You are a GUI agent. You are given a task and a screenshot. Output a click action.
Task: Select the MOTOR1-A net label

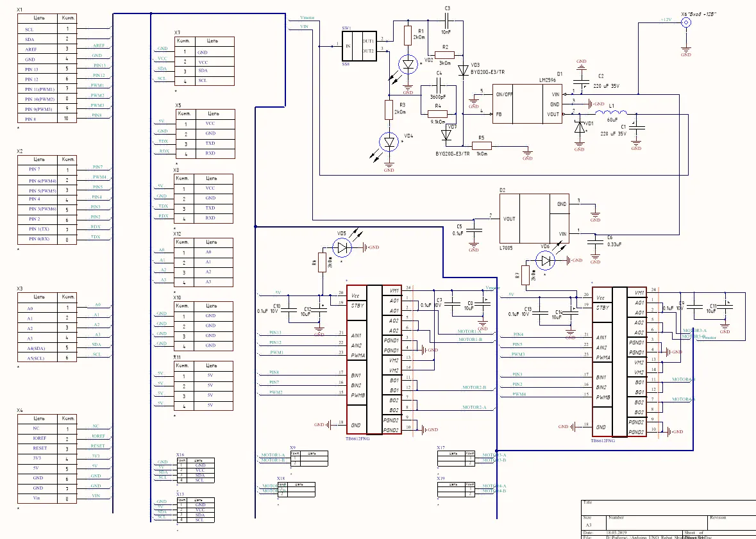point(469,332)
